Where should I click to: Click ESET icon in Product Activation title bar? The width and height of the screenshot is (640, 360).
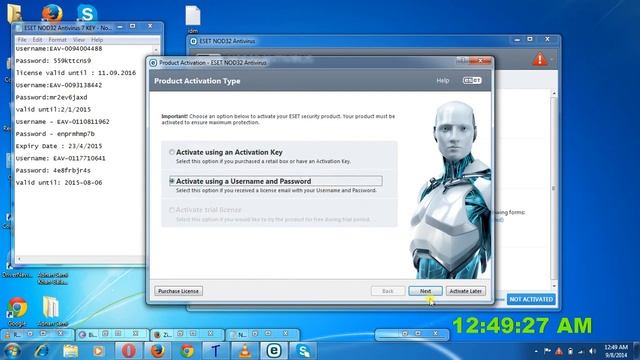pos(153,62)
